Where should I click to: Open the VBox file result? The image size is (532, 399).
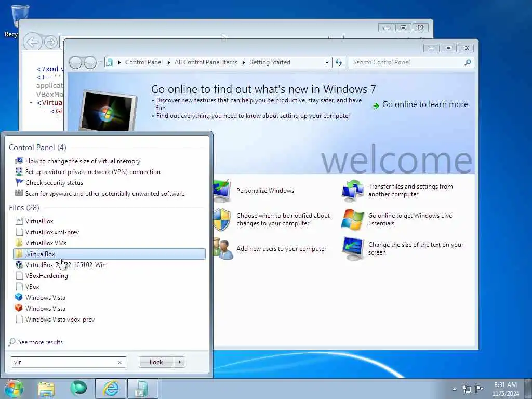pyautogui.click(x=32, y=287)
